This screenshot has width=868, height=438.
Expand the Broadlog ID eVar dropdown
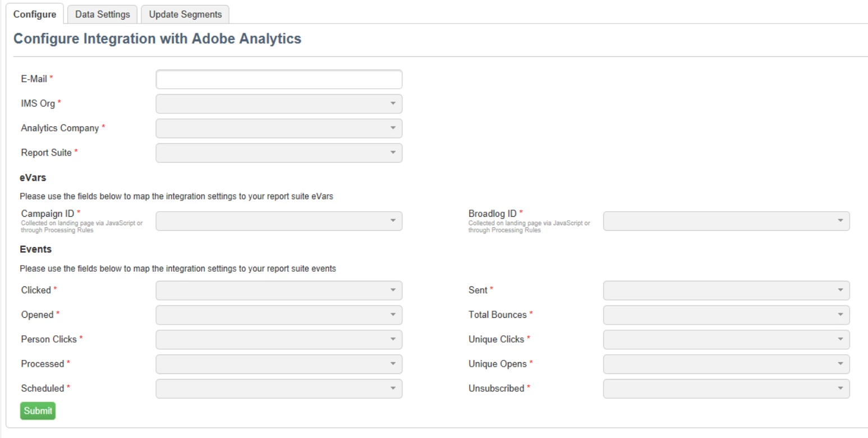pos(726,221)
